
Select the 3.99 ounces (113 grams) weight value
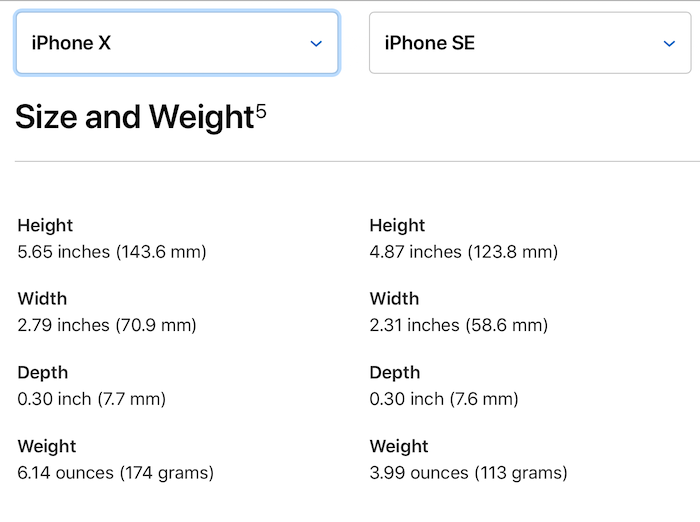point(468,472)
